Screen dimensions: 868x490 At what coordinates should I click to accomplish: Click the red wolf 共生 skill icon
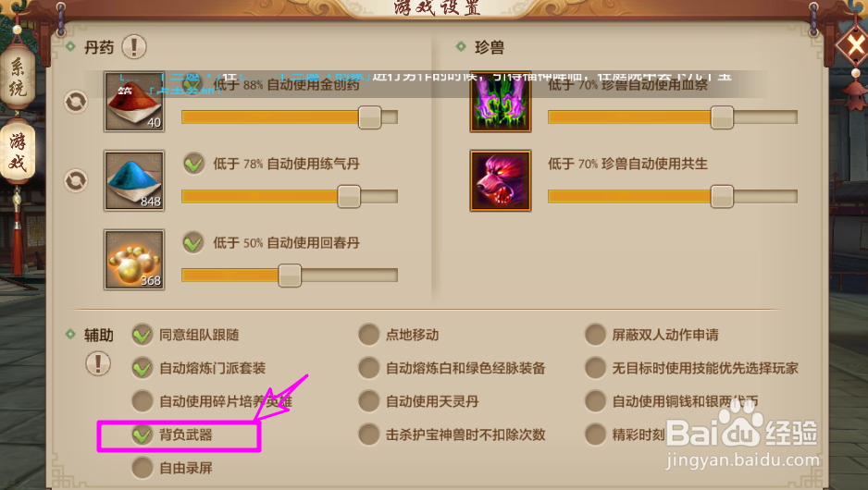point(501,181)
